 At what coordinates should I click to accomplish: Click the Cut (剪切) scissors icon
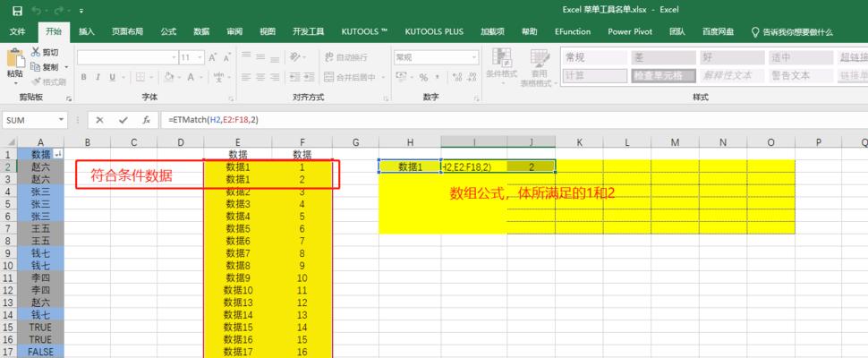point(36,52)
